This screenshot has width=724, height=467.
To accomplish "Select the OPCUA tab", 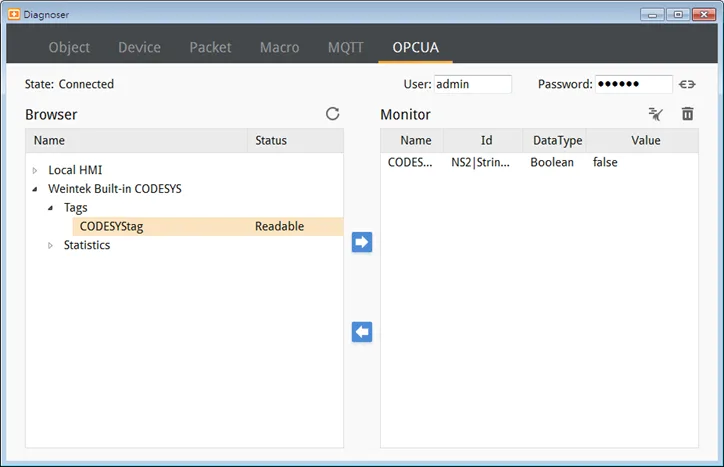I will click(x=416, y=47).
